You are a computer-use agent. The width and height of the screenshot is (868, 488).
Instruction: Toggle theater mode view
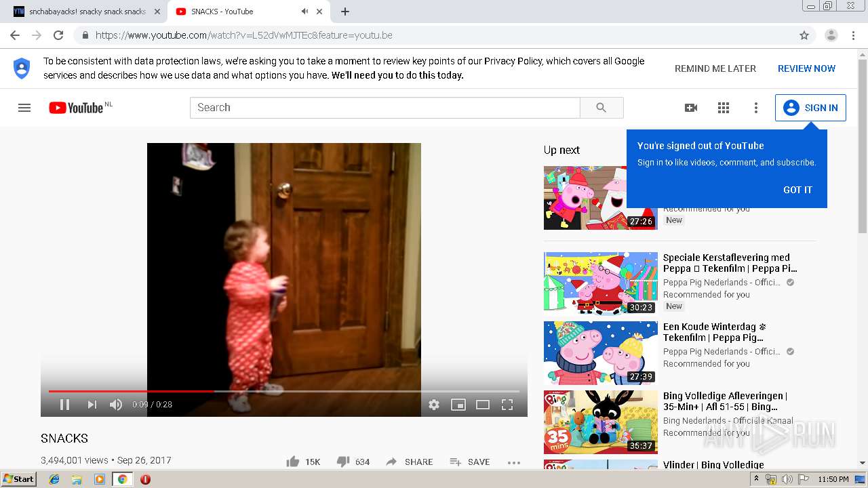pyautogui.click(x=483, y=405)
